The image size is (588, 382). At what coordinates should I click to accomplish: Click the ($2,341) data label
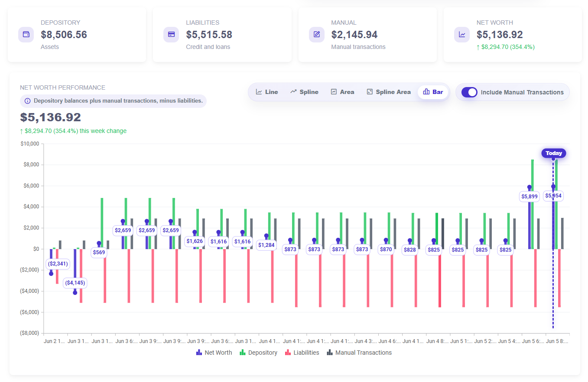[x=58, y=264]
